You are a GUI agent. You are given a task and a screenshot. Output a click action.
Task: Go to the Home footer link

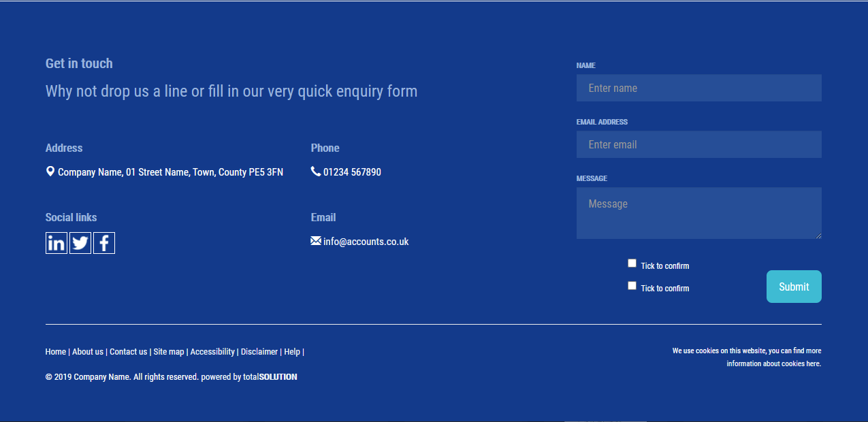(56, 352)
